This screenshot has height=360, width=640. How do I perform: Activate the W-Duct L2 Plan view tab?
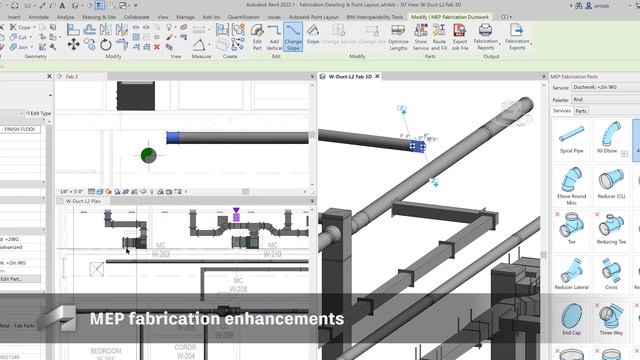[x=83, y=201]
